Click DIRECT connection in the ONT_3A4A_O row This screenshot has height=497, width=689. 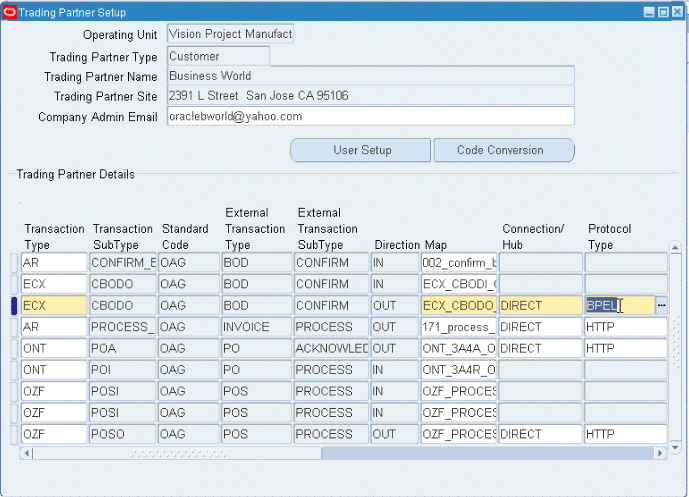(x=540, y=348)
